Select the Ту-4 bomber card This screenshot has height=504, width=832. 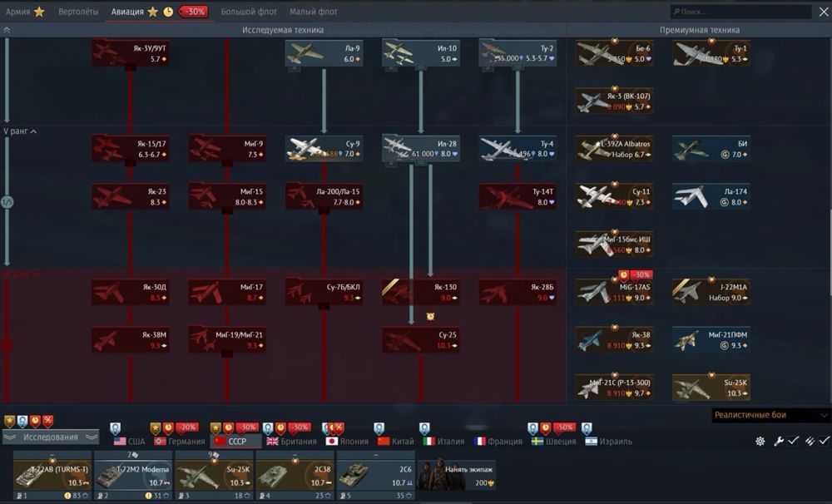(518, 149)
